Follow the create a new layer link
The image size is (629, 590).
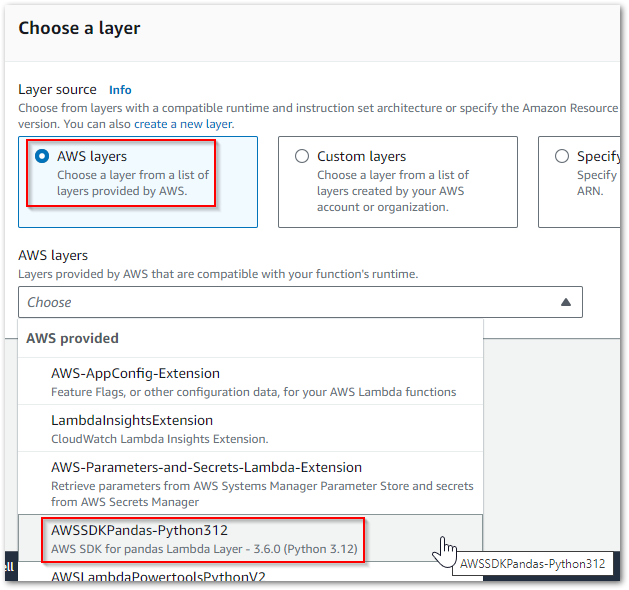tap(183, 124)
